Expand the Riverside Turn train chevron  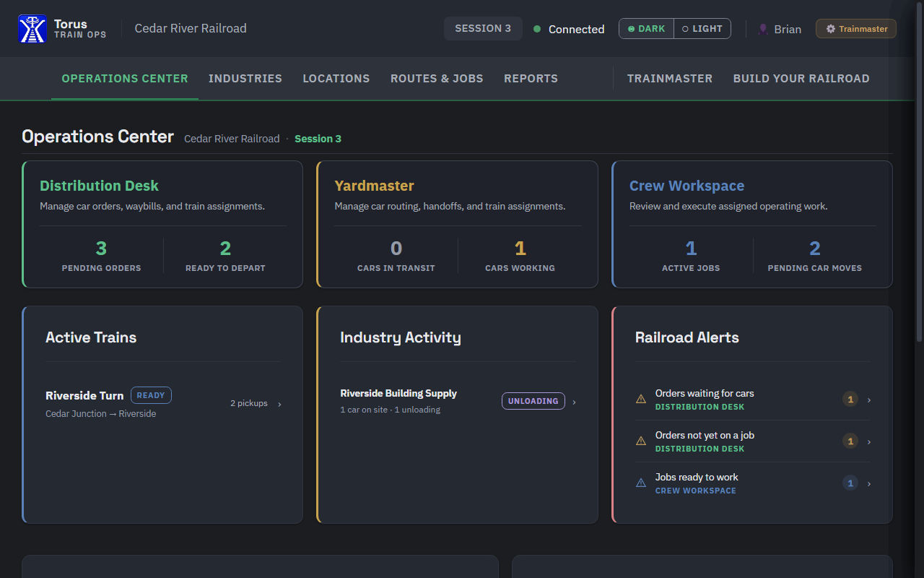click(x=280, y=404)
